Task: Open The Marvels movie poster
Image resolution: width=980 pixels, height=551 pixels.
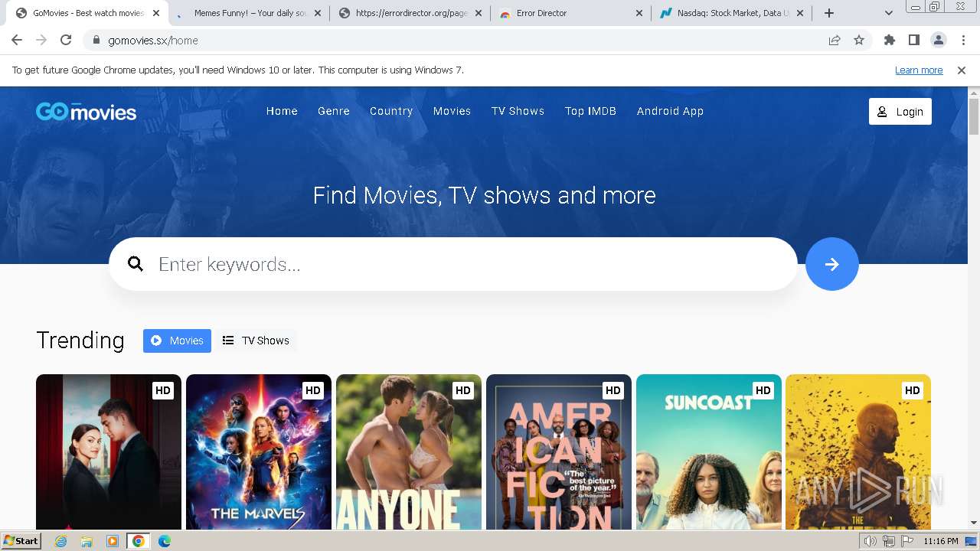Action: point(259,452)
